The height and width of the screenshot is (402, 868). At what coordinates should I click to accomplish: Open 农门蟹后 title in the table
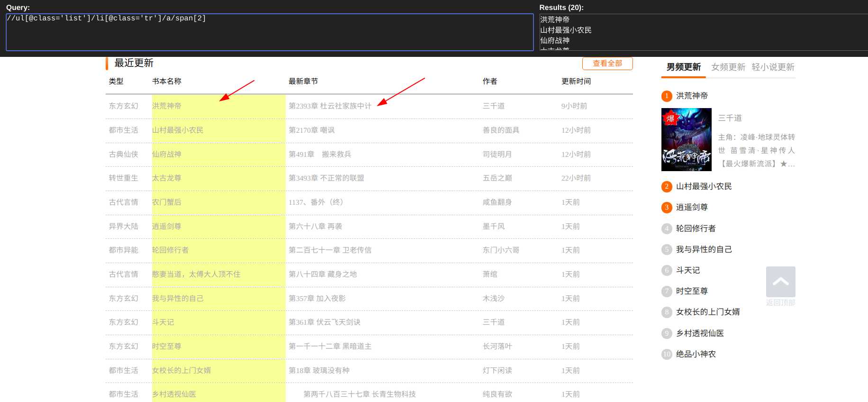click(166, 202)
